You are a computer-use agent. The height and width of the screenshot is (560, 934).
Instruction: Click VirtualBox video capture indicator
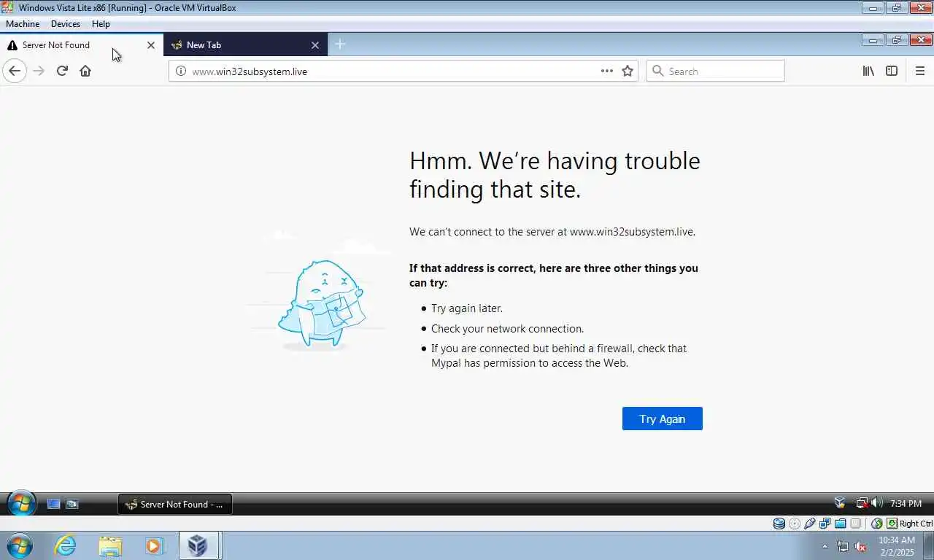click(856, 524)
